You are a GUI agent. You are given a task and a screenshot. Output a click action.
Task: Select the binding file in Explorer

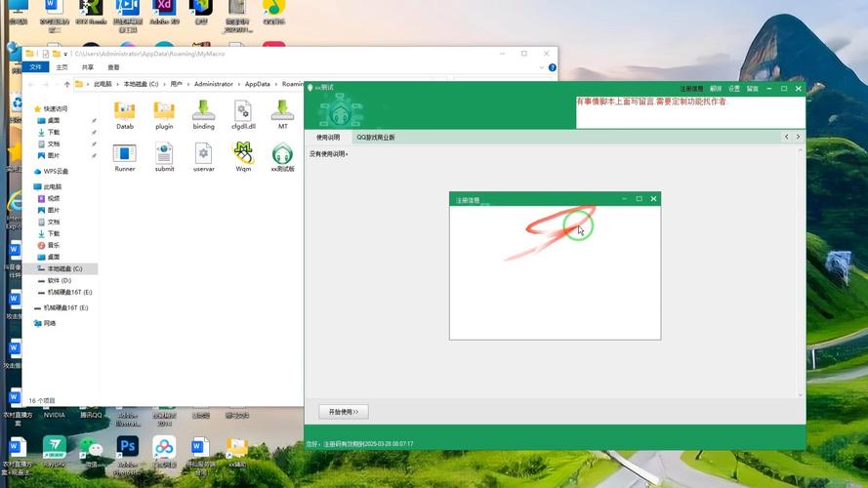click(203, 114)
